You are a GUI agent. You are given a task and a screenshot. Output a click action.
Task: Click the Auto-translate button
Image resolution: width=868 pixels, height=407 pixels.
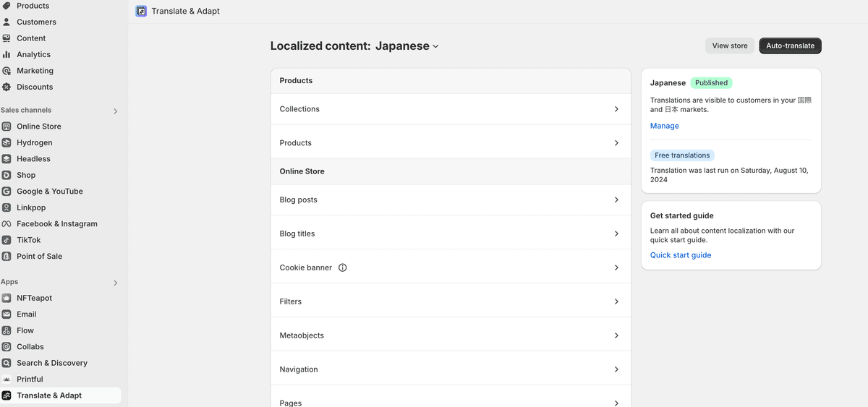[790, 46]
